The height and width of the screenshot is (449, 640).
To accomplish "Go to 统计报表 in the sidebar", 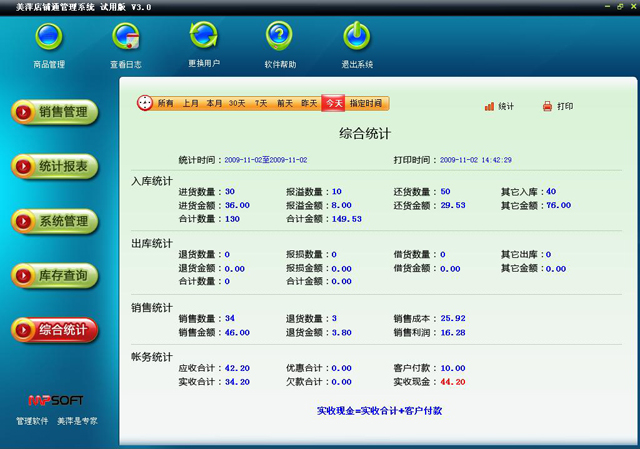I will tap(56, 166).
